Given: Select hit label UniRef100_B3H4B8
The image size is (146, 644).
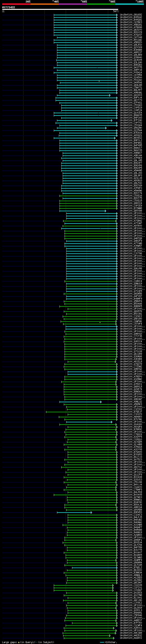Looking at the screenshot, I should [131, 50].
